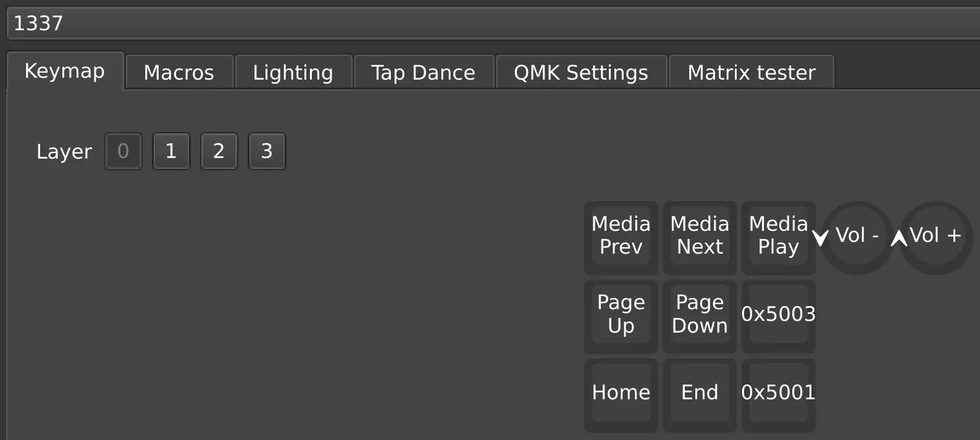Select the Page Down key

[x=700, y=315]
